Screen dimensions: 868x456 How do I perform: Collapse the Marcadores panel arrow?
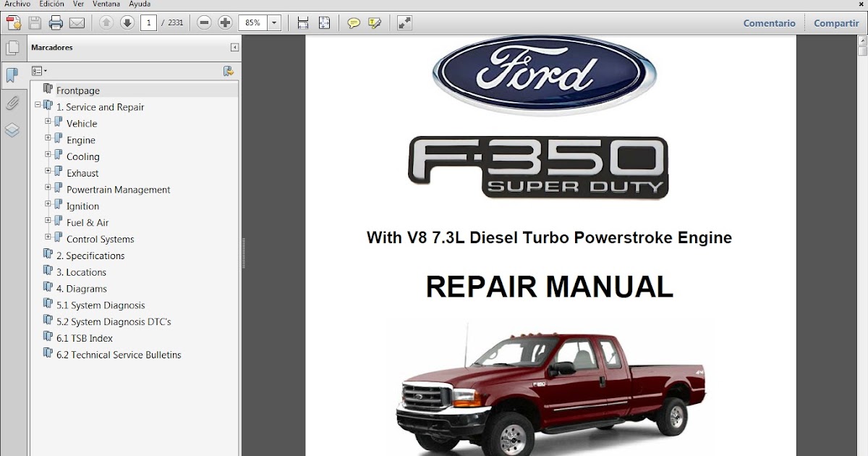(234, 48)
